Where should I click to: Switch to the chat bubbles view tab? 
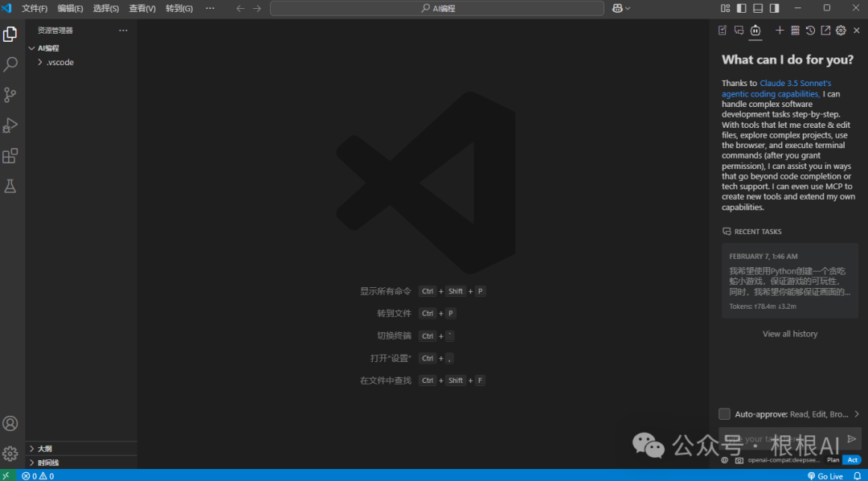pos(739,31)
